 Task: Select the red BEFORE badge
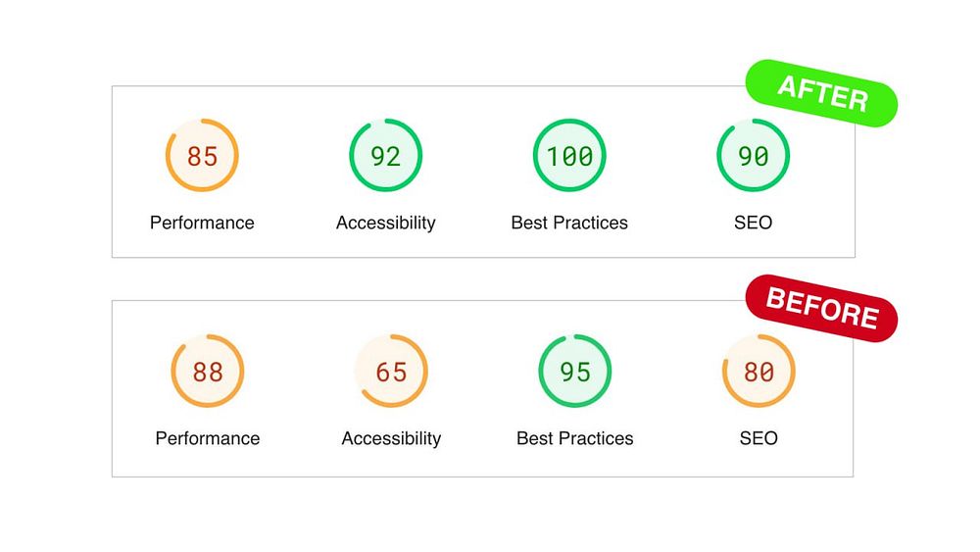coord(822,308)
